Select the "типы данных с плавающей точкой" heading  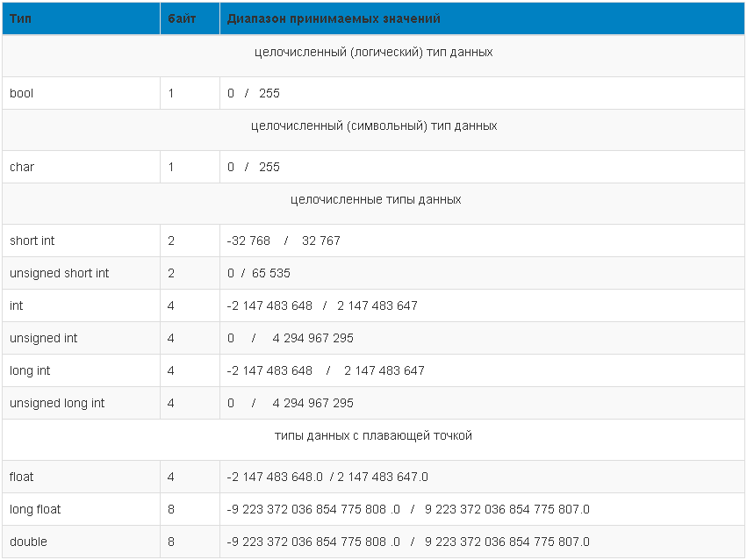coord(374,435)
